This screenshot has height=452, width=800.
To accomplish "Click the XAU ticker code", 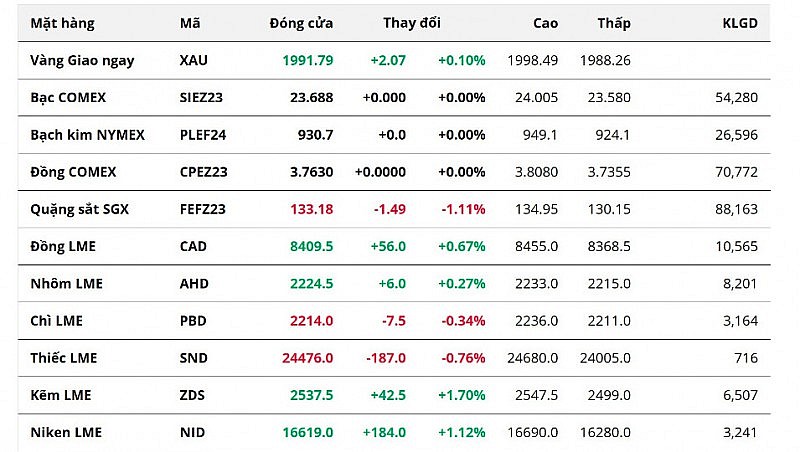I will click(194, 60).
